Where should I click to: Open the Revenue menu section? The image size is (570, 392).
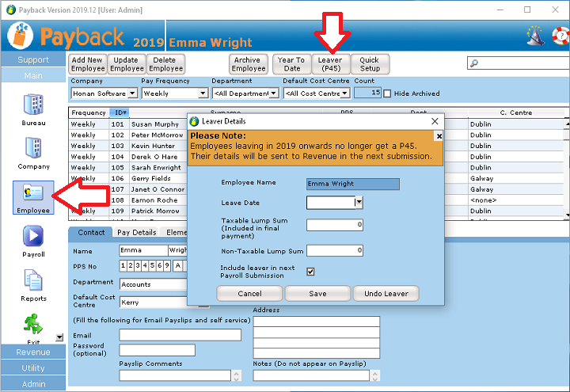pos(33,352)
